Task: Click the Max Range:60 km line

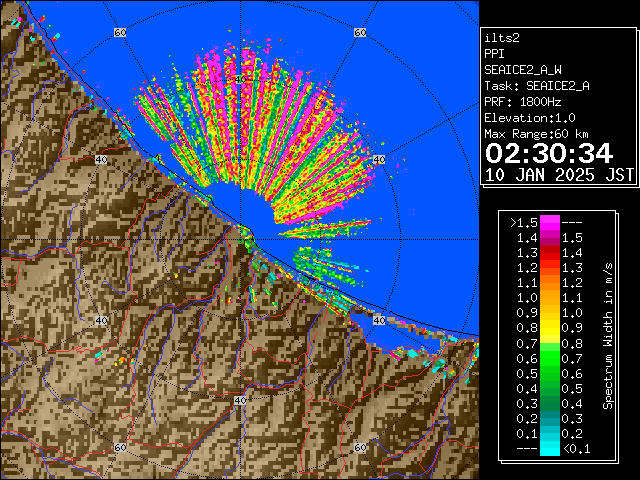Action: [x=536, y=134]
